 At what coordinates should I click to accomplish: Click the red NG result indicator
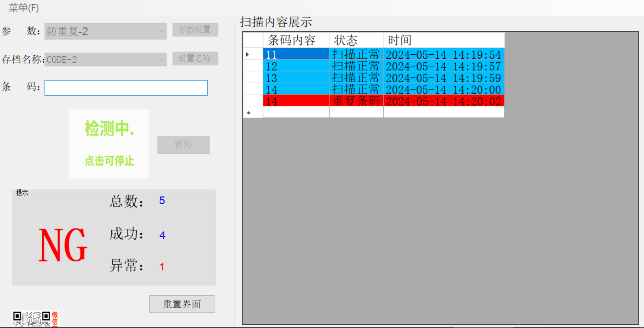63,245
